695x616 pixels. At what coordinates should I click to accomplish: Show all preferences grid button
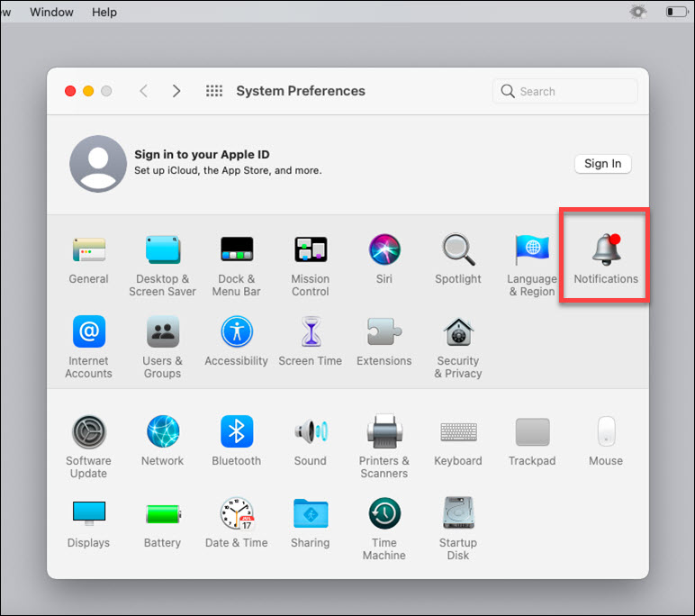(214, 91)
